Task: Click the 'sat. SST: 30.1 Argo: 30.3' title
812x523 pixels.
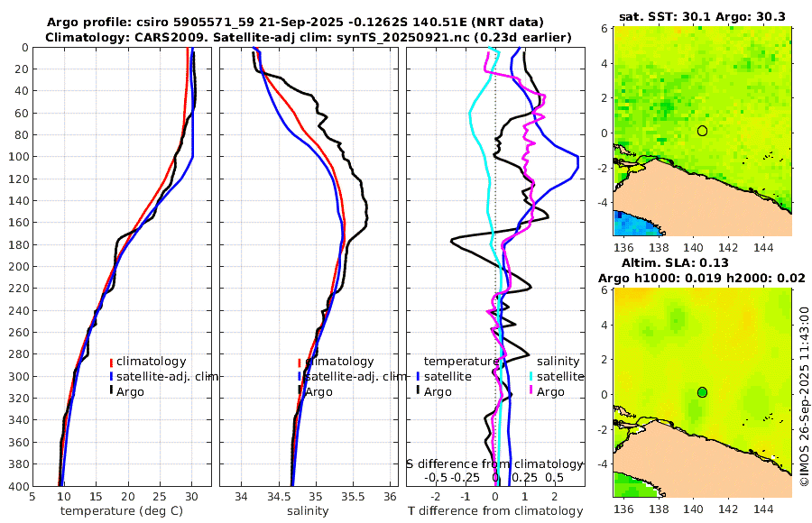Action: pos(702,16)
